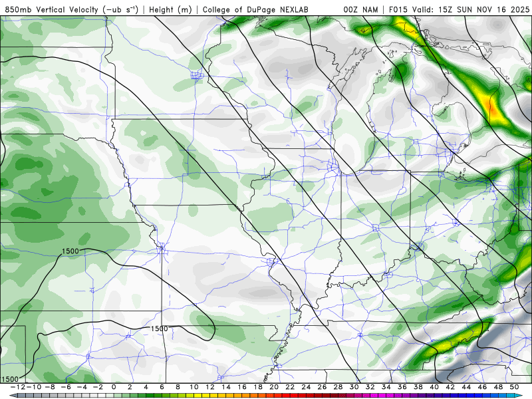The width and height of the screenshot is (532, 399).
Task: Click the '2' color scale label
Action: (x=130, y=387)
